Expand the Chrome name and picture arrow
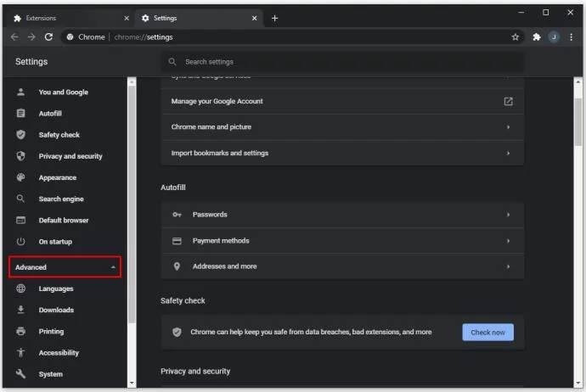 coord(508,127)
